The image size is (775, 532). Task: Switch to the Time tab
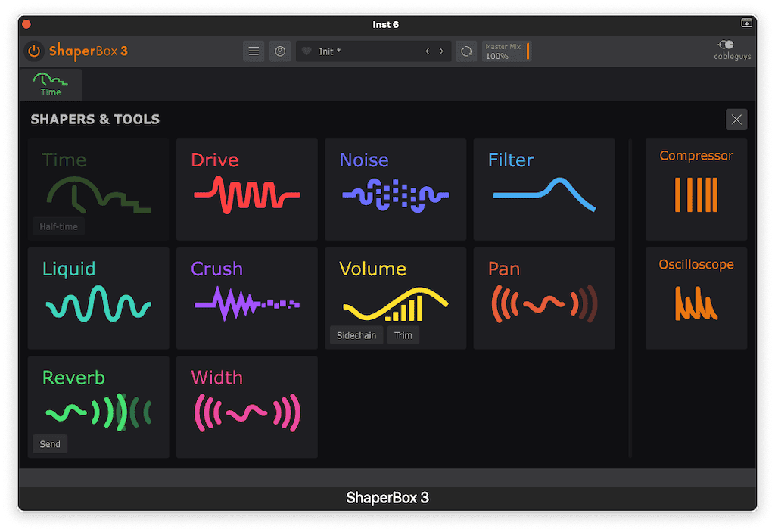[x=50, y=84]
